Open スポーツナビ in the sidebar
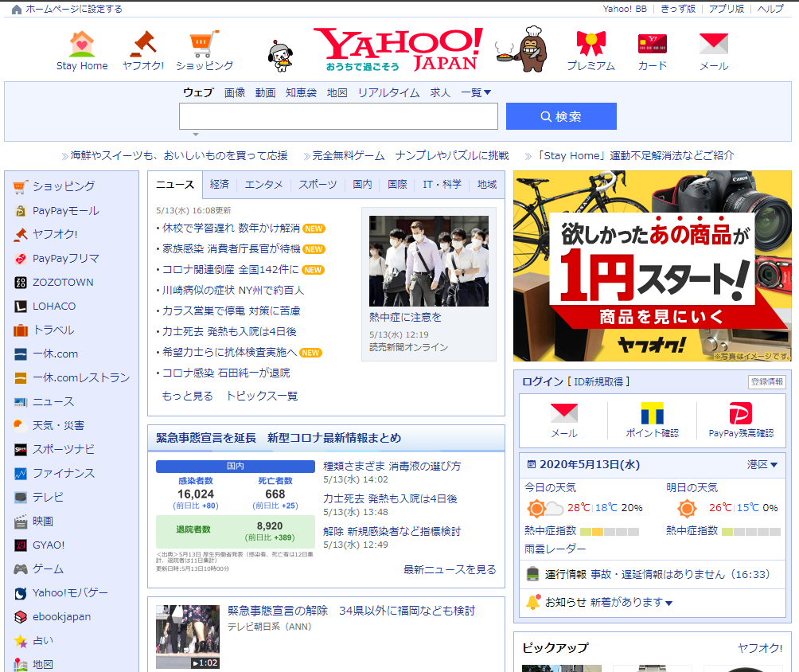Viewport: 799px width, 672px height. (x=64, y=449)
